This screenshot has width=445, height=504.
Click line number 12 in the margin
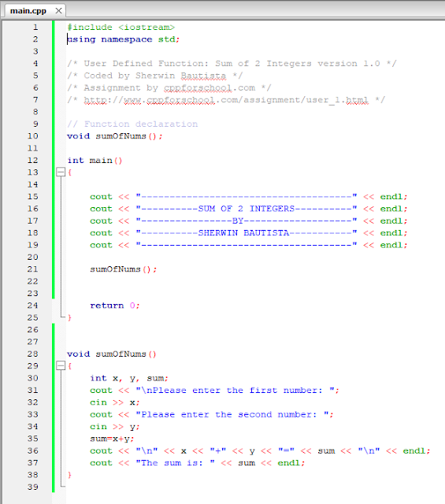pos(33,161)
